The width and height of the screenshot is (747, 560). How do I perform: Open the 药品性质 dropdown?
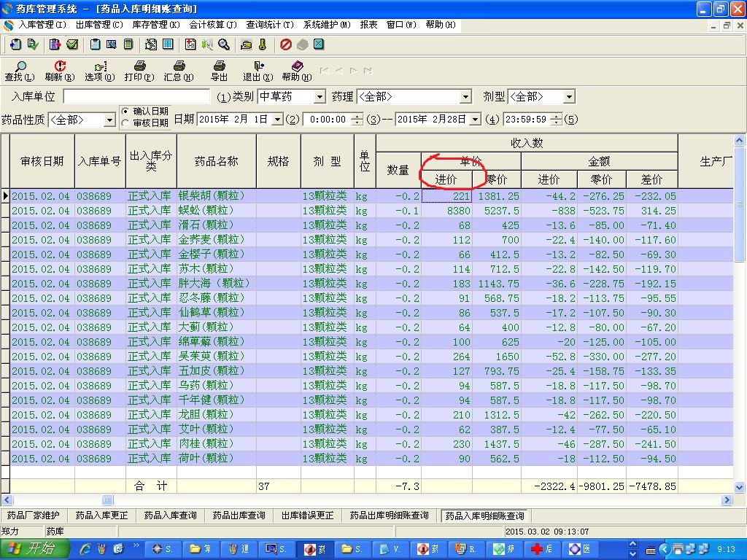[x=109, y=120]
